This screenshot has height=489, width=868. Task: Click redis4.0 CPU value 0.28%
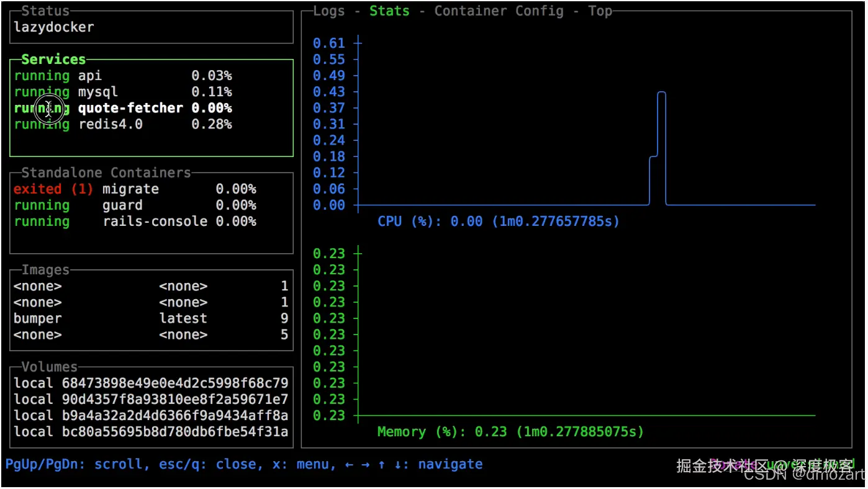click(x=212, y=124)
